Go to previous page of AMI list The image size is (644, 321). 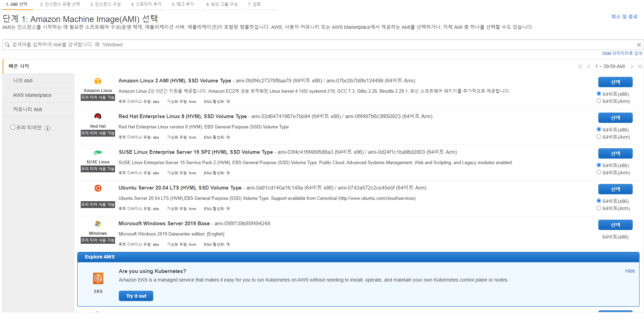coord(589,66)
